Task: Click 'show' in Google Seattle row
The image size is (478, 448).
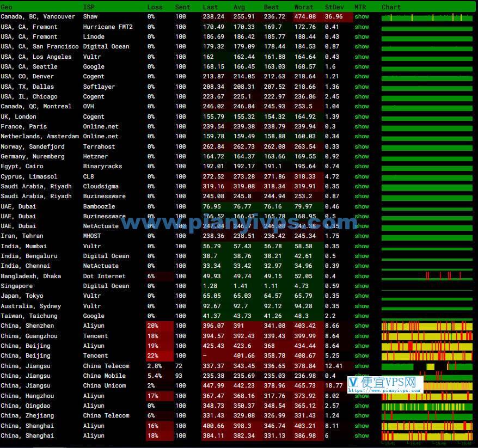Action: point(361,66)
